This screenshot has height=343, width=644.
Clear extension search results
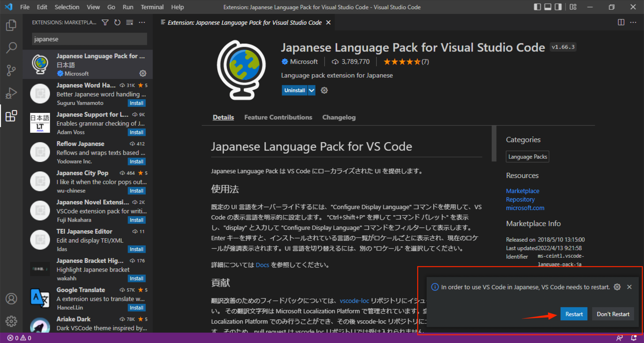[x=130, y=22]
